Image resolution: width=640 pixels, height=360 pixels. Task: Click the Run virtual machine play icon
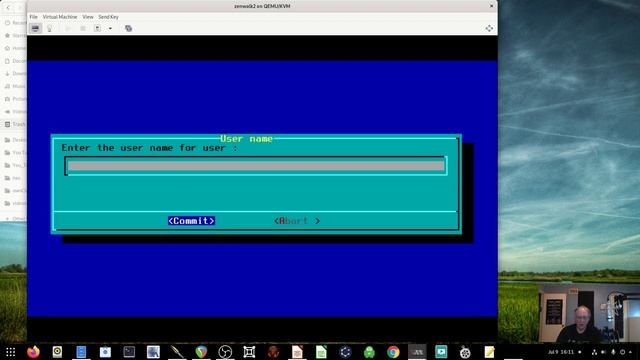[x=68, y=28]
